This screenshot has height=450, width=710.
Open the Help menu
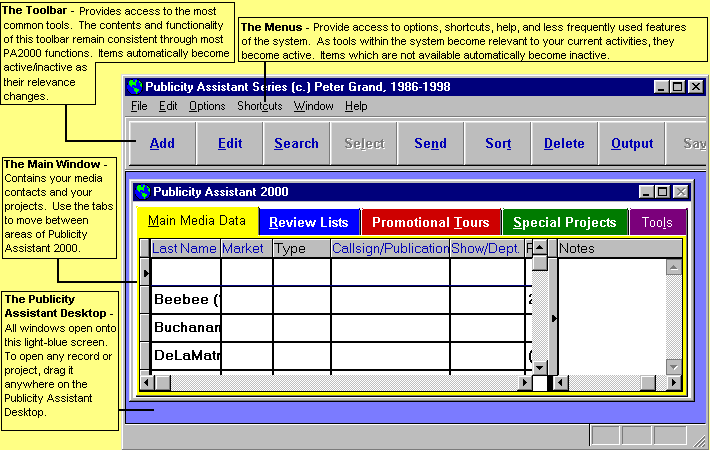pyautogui.click(x=356, y=106)
